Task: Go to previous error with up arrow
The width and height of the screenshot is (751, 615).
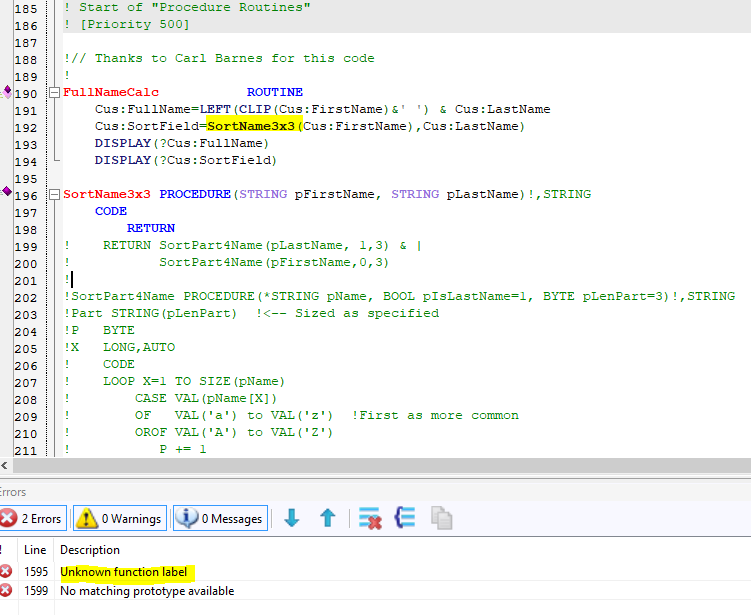Action: pyautogui.click(x=327, y=518)
